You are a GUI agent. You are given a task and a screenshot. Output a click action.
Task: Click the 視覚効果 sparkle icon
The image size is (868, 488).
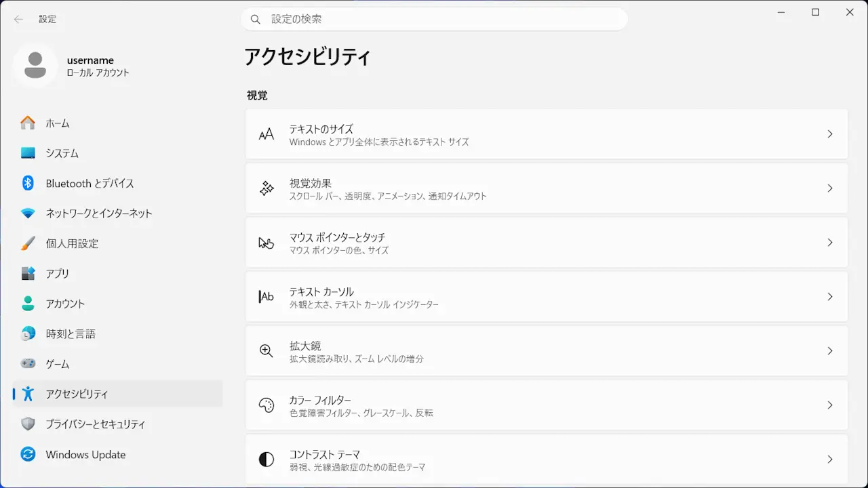267,188
